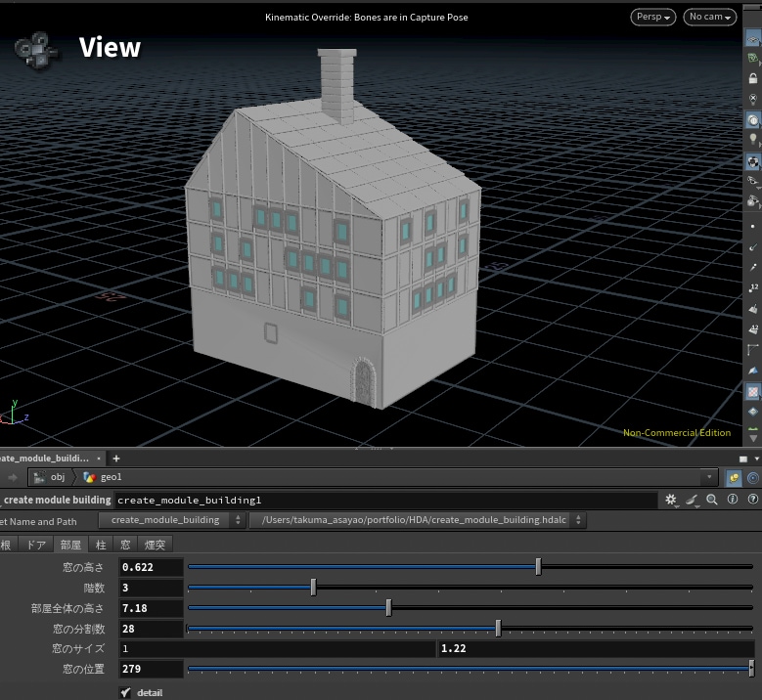Screen dimensions: 762x700
Task: Click the View tool camera icon
Action: point(36,50)
